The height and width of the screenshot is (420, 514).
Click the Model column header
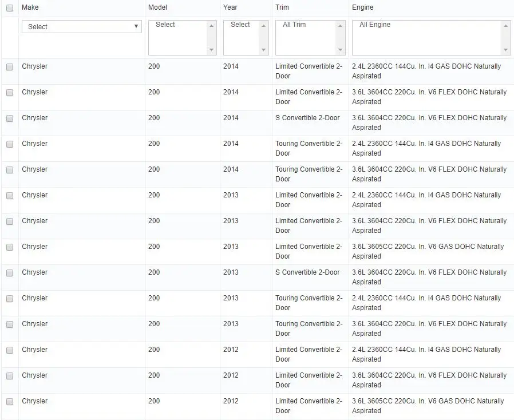[157, 7]
